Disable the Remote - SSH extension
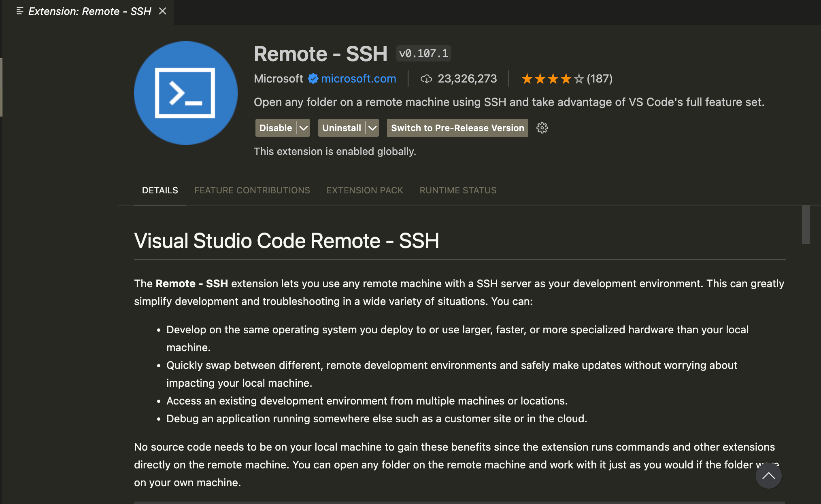Viewport: 821px width, 504px height. pos(276,128)
